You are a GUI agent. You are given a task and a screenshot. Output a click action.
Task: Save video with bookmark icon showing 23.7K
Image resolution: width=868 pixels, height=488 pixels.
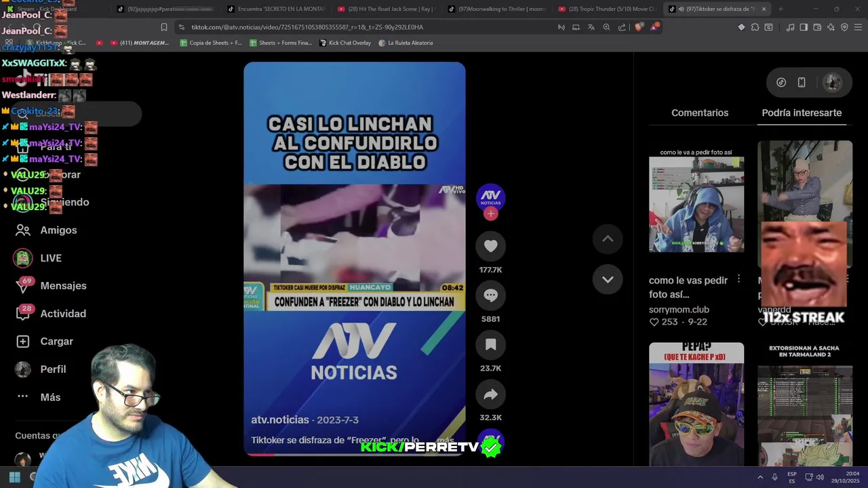(490, 345)
